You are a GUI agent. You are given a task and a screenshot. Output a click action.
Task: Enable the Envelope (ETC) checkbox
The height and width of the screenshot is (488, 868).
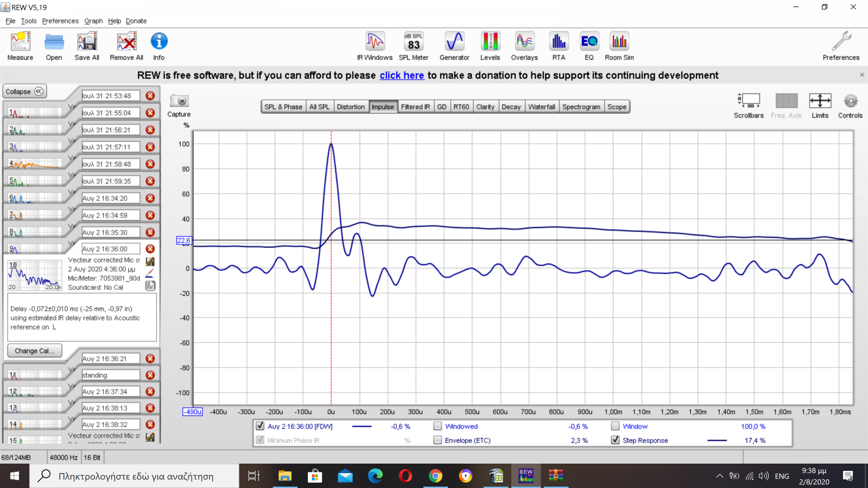tap(438, 440)
